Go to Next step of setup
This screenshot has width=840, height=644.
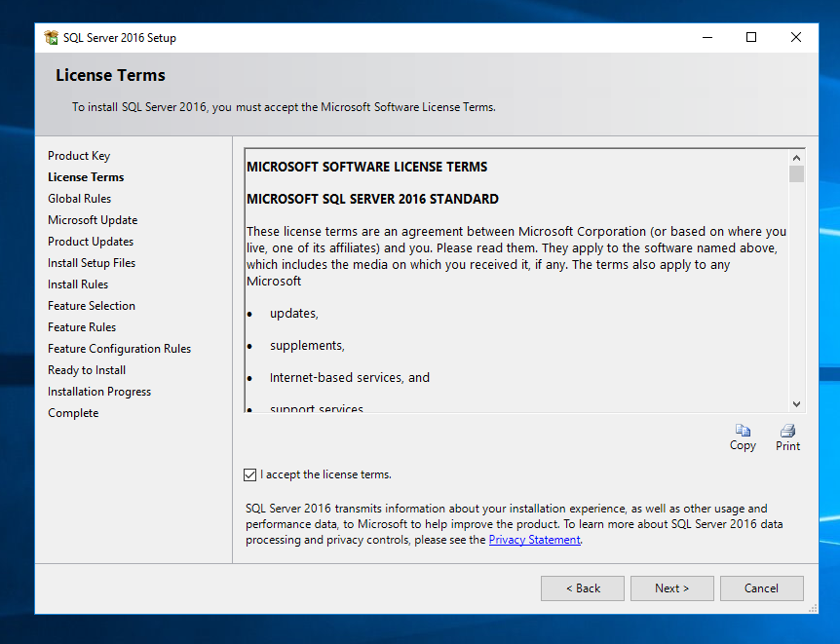click(671, 588)
